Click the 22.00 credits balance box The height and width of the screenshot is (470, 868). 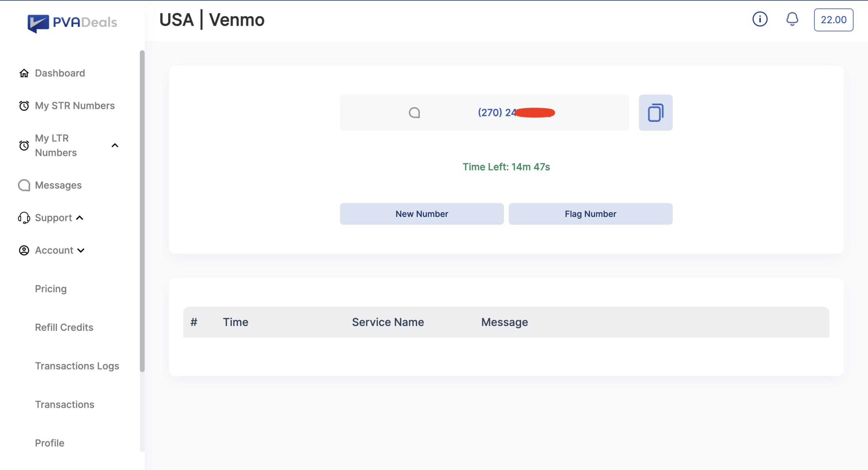833,20
